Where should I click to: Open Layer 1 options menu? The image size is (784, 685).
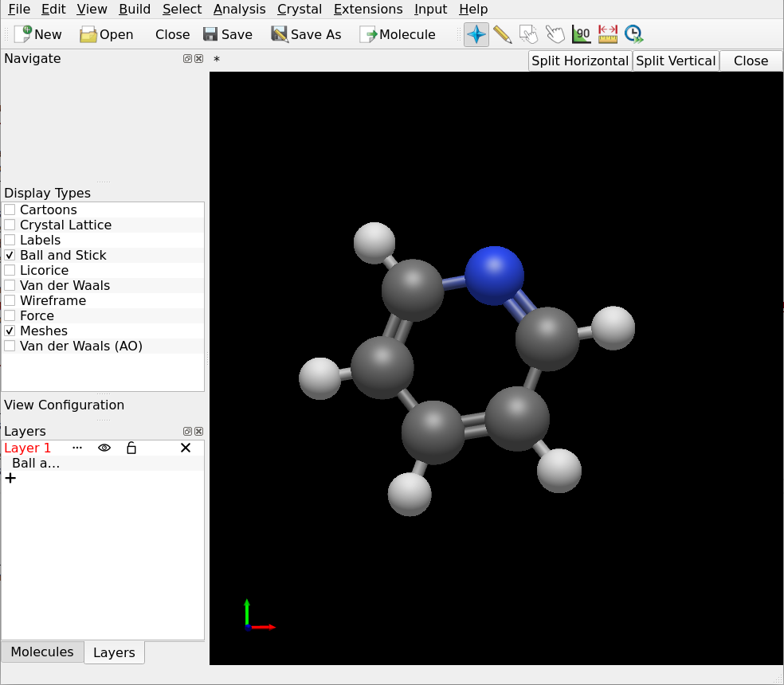[x=77, y=448]
